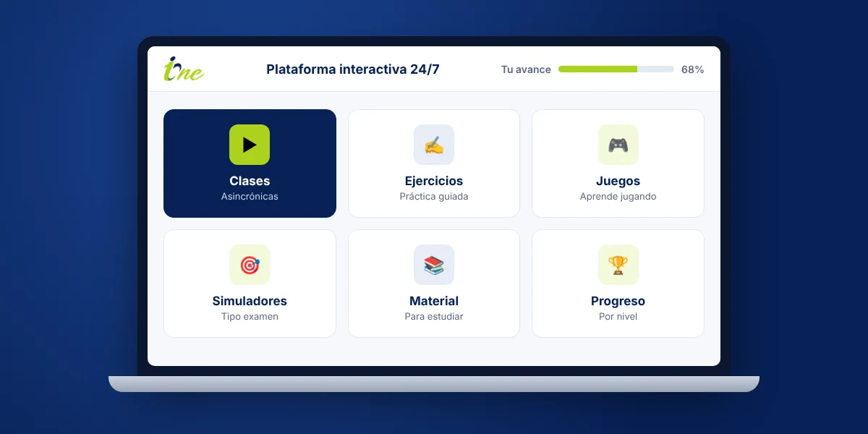The image size is (868, 434).
Task: Click the "Tu avance" label
Action: tap(526, 69)
